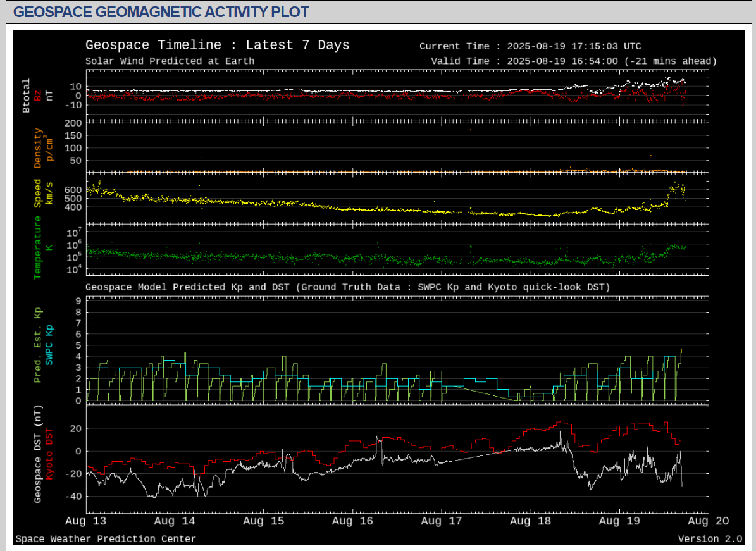This screenshot has width=756, height=551.
Task: Click the "Space Weather Prediction Center" footer text
Action: pos(106,539)
